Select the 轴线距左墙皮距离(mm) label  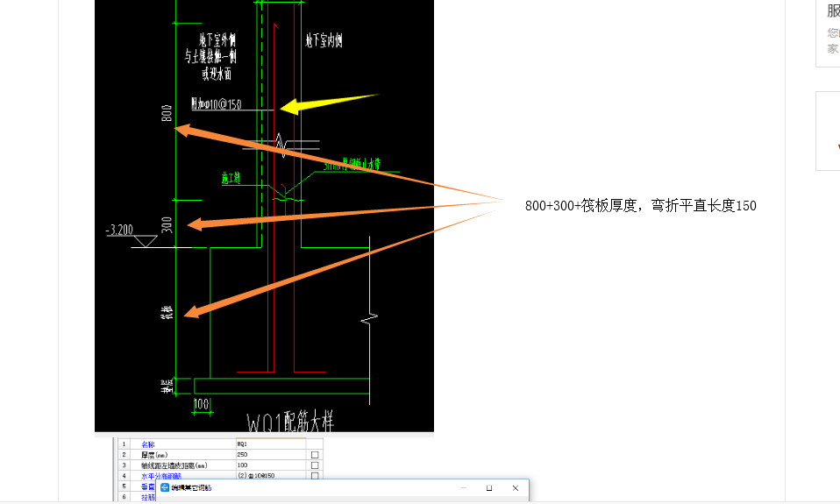coord(174,465)
